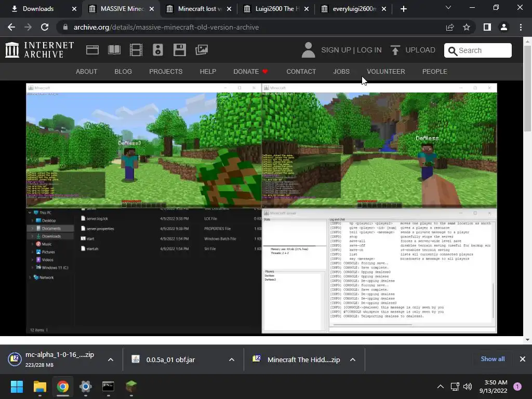Click LOG IN link

coord(369,50)
